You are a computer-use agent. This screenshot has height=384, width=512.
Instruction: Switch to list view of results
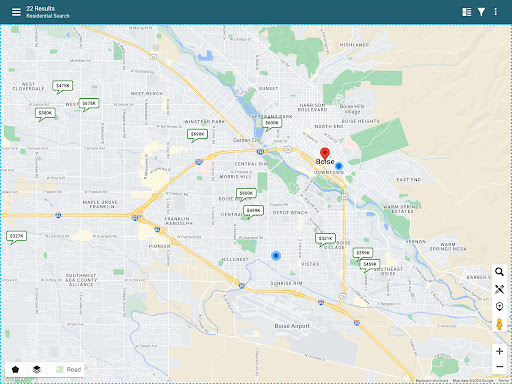click(467, 12)
